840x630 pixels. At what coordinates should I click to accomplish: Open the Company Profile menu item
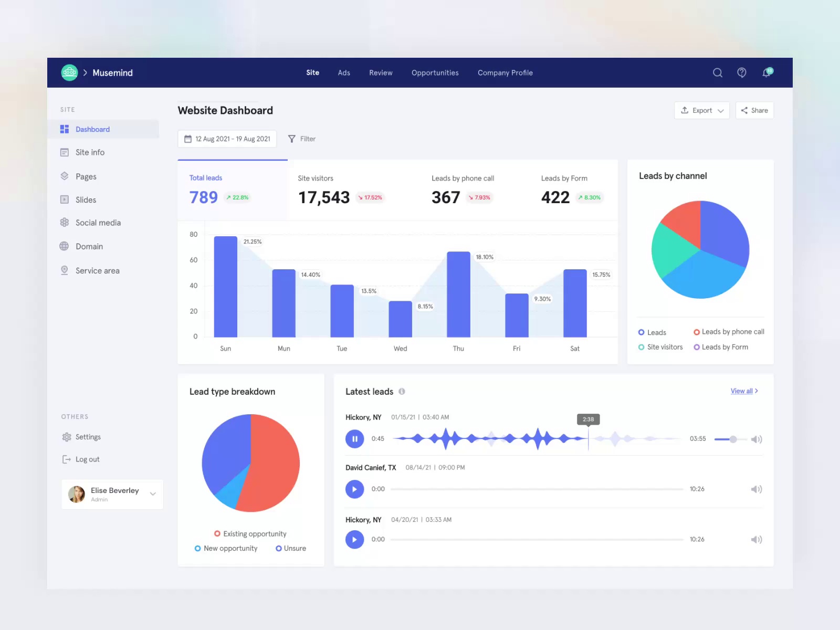tap(505, 72)
